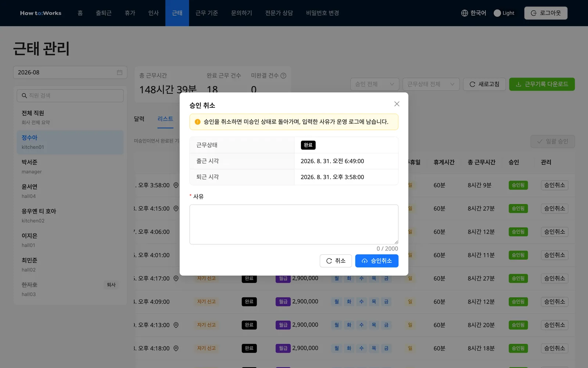Confirm with the blue 승인취소 button
Screen dimensions: 588x368
tap(377, 261)
